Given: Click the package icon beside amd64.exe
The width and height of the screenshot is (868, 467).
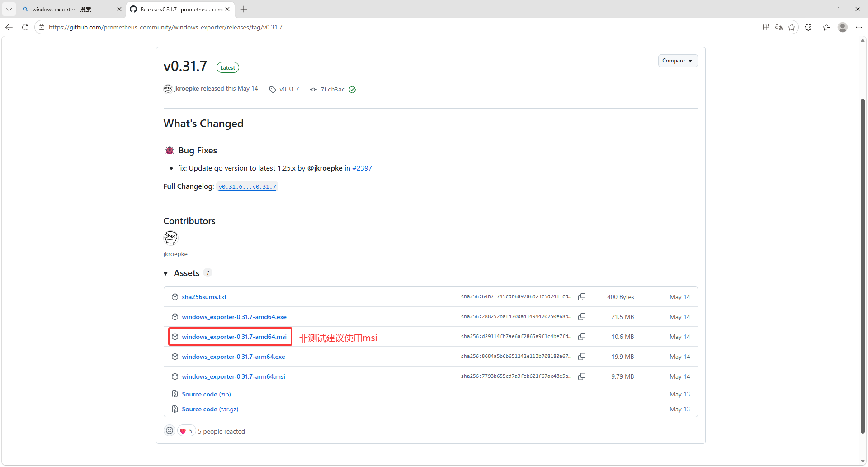Looking at the screenshot, I should click(x=175, y=317).
